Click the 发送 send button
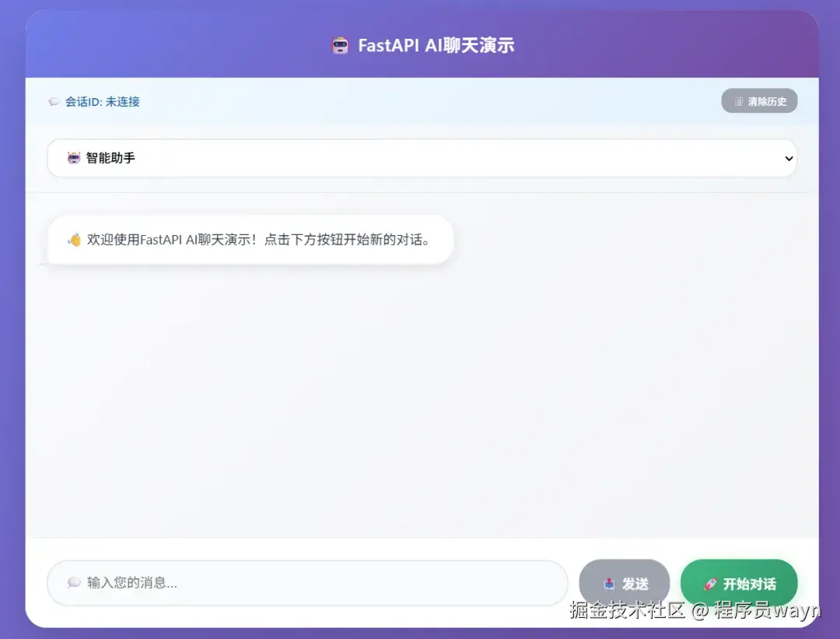Viewport: 840px width, 639px height. pos(625,582)
